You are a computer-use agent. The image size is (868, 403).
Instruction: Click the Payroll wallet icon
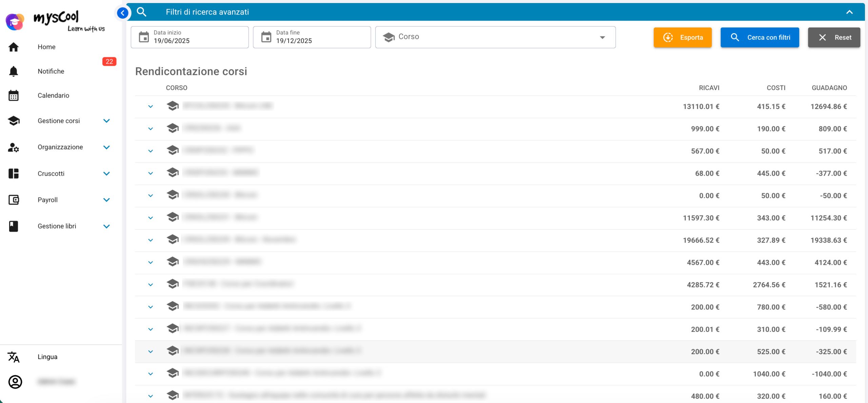tap(14, 200)
